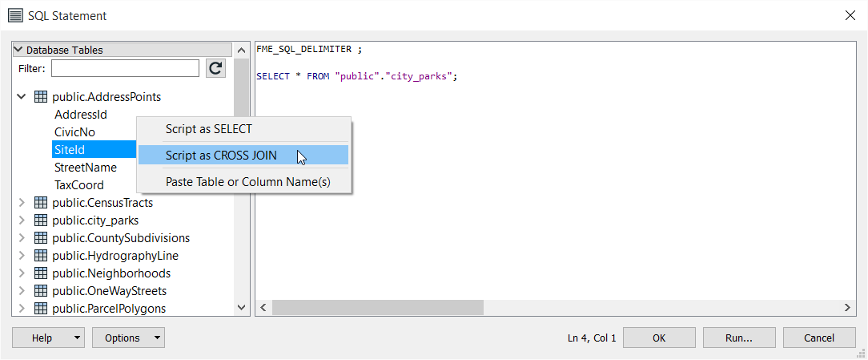Select the public.ParcelPolygons table name
Viewport: 868px width, 360px height.
coord(109,309)
